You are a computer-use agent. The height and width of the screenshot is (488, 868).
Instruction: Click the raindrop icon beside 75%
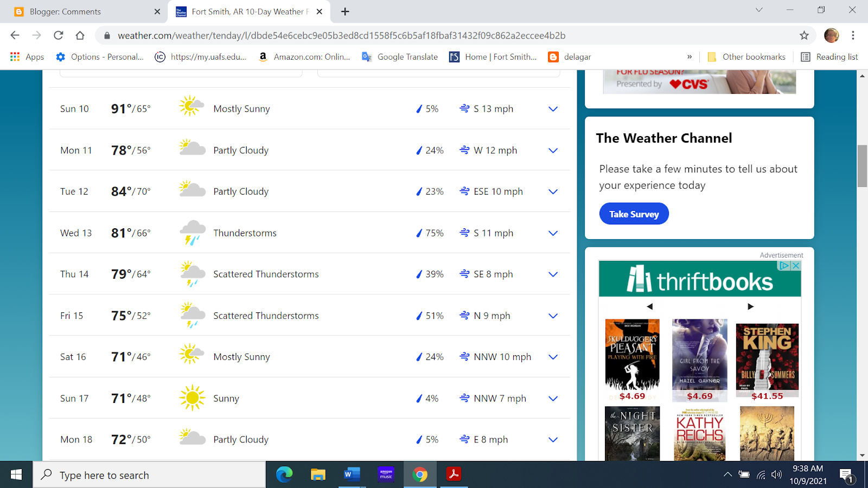[x=419, y=233]
